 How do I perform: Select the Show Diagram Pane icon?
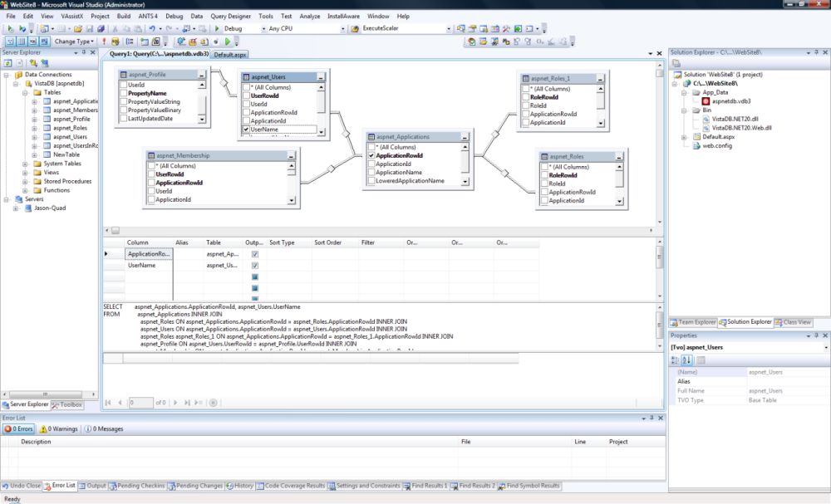pyautogui.click(x=10, y=40)
